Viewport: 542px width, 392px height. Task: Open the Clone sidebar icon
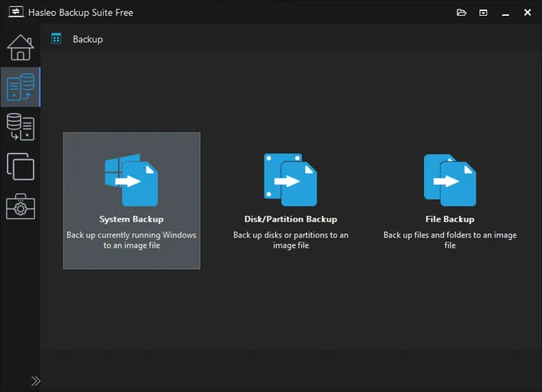click(x=21, y=167)
